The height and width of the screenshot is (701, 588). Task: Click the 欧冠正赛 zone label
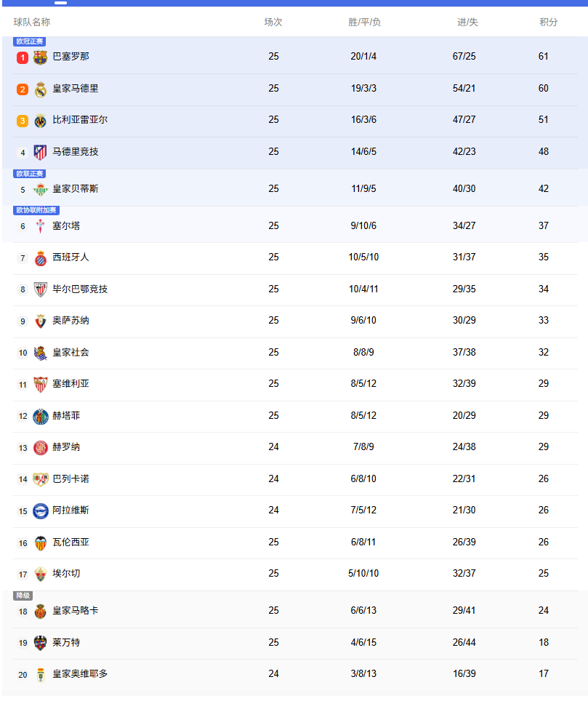coord(30,41)
